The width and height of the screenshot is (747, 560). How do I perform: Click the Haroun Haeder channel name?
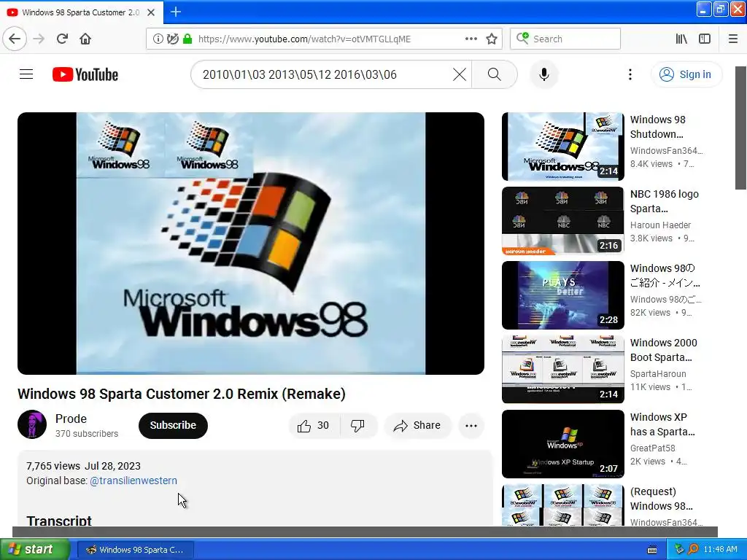(x=660, y=225)
